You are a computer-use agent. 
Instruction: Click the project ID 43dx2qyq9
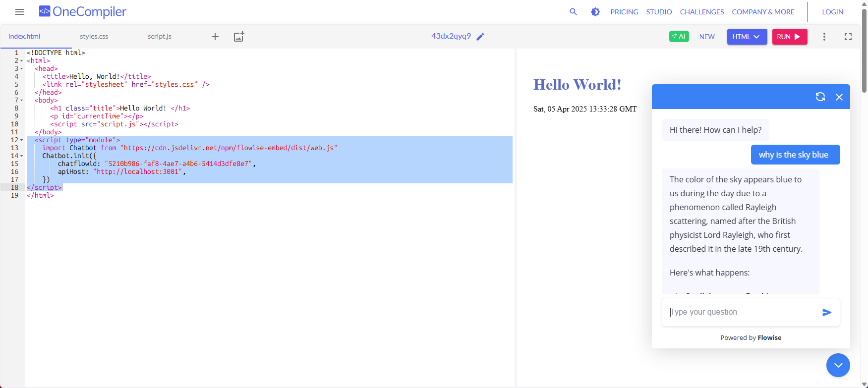[x=451, y=36]
